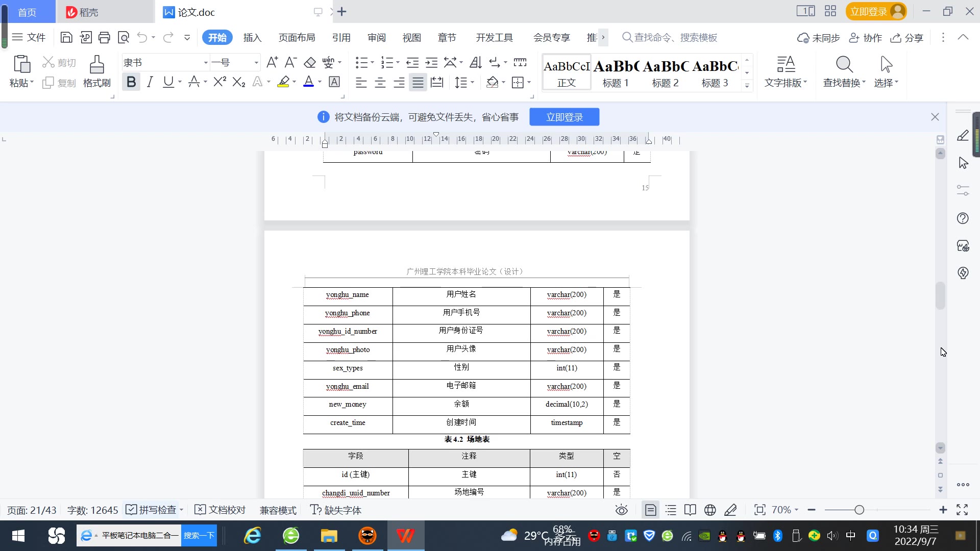Click the center alignment icon

point(380,82)
